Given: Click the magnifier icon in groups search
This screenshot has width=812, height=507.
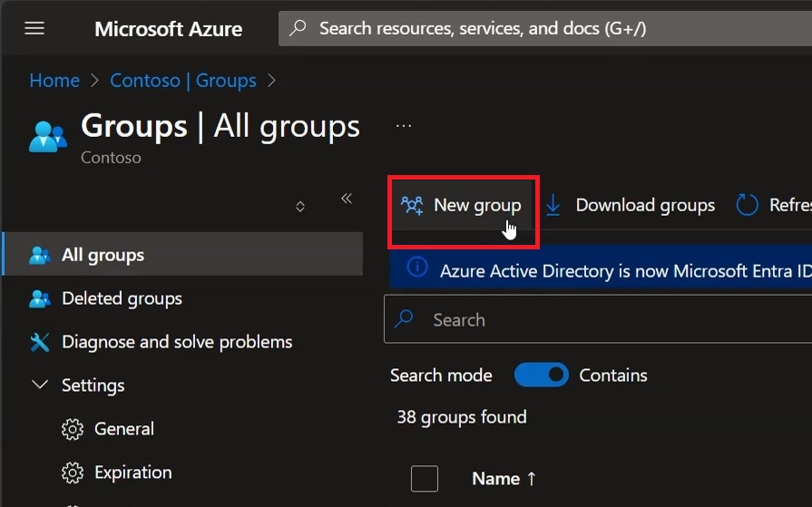Looking at the screenshot, I should pyautogui.click(x=404, y=319).
